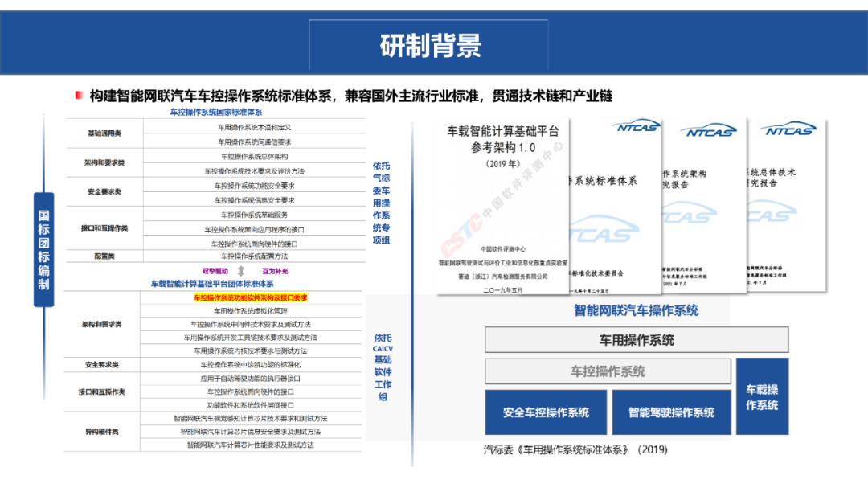Click the 车用操作系统 gray bar
The image size is (868, 488).
636,340
